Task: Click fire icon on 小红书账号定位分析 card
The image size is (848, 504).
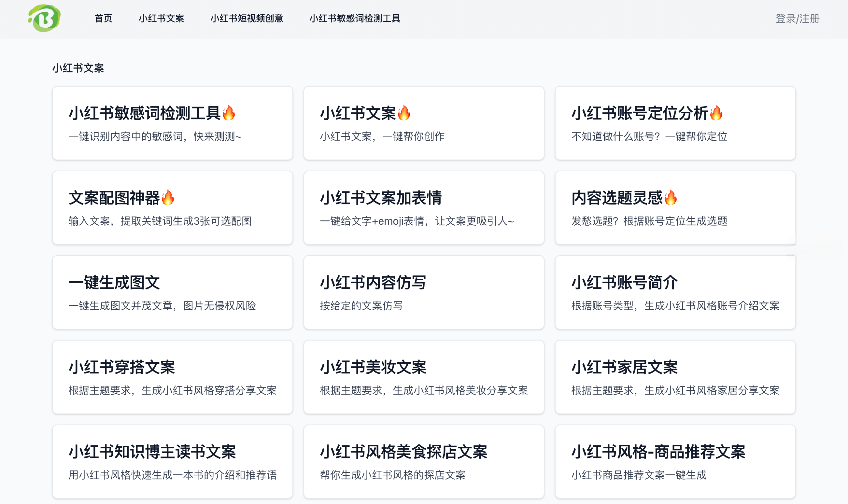Action: [x=716, y=113]
